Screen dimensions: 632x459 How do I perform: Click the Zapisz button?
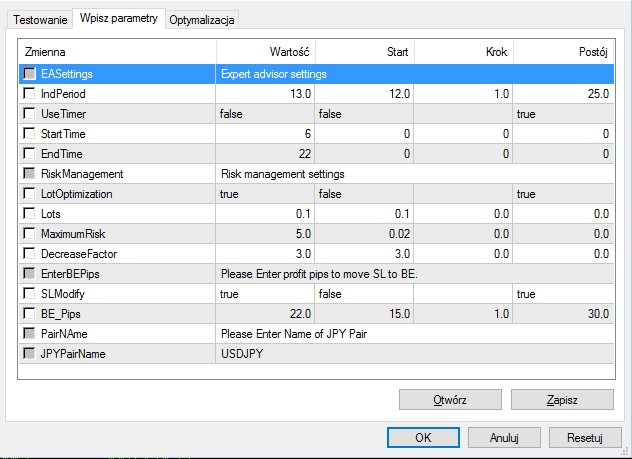coord(562,399)
